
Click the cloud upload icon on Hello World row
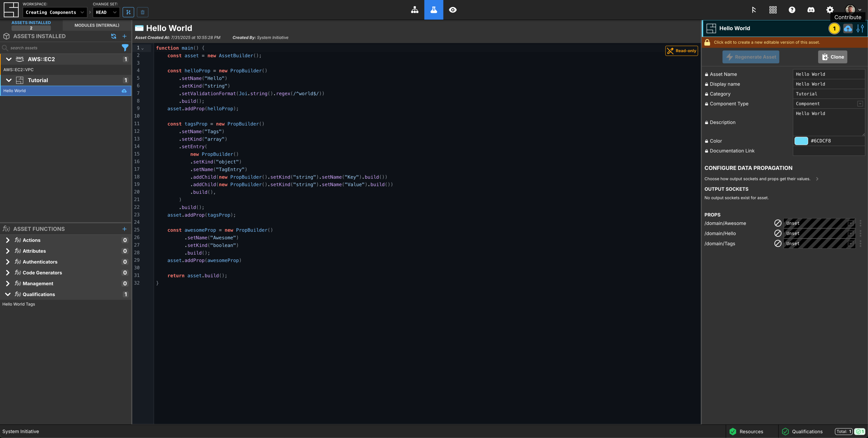[124, 91]
